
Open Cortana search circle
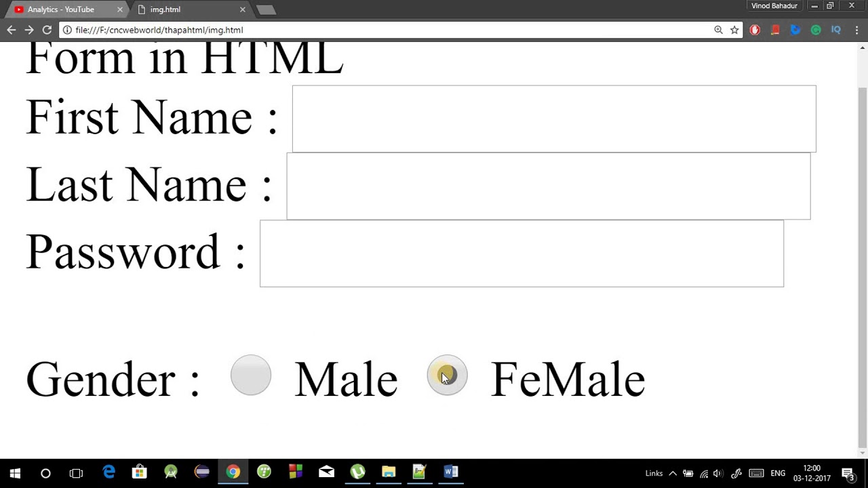tap(45, 473)
